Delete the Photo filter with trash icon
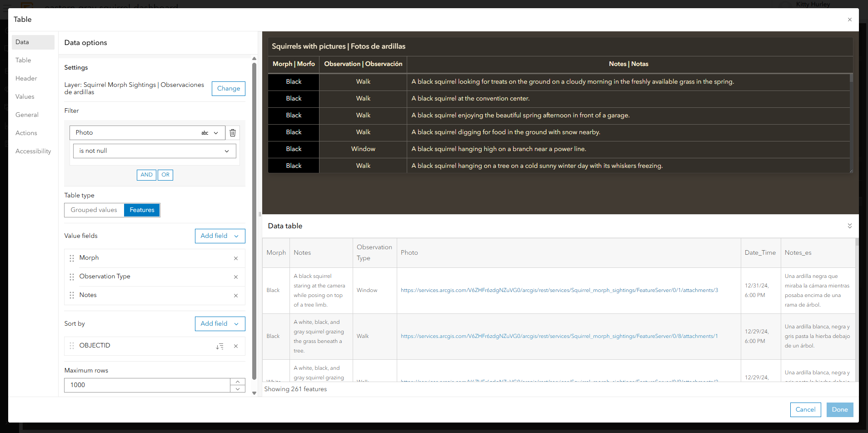This screenshot has height=433, width=868. 233,133
